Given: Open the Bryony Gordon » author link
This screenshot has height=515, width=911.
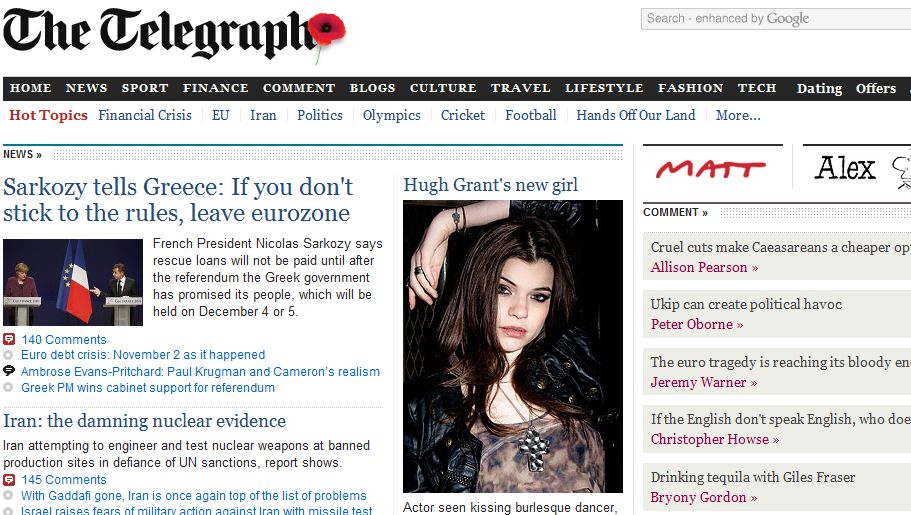Looking at the screenshot, I should 704,498.
